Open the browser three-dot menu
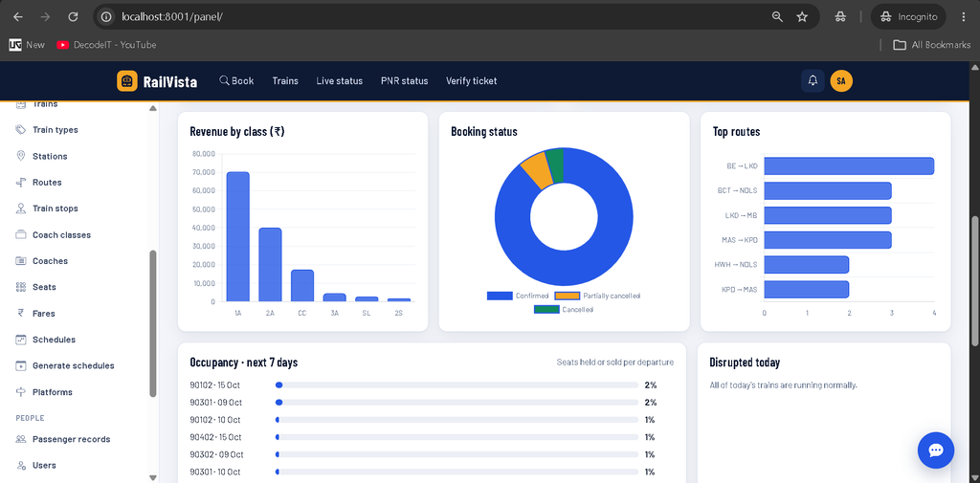Screen dimensions: 980x483 pos(963,17)
